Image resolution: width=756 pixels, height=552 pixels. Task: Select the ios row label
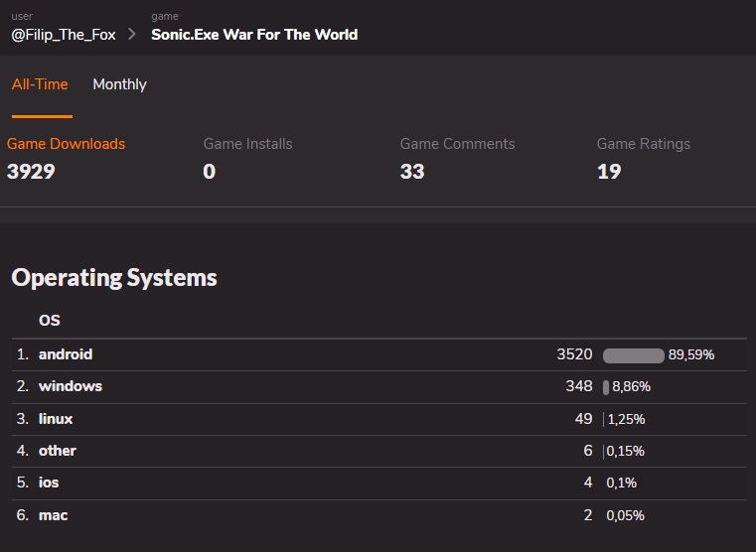[x=49, y=483]
